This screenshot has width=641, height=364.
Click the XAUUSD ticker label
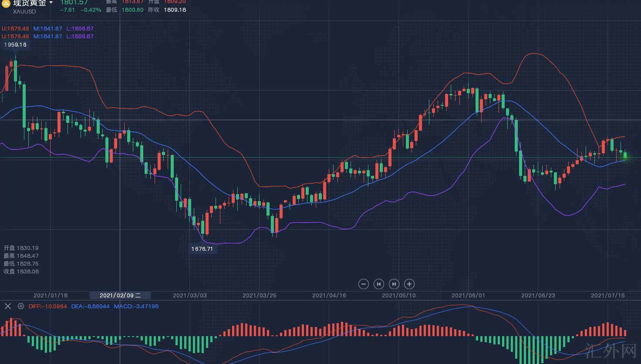point(24,11)
